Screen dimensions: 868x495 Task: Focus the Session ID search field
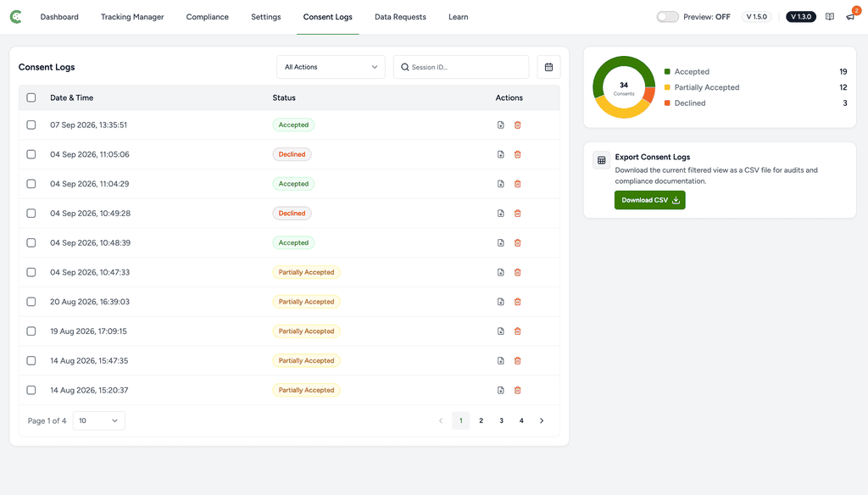pos(461,67)
